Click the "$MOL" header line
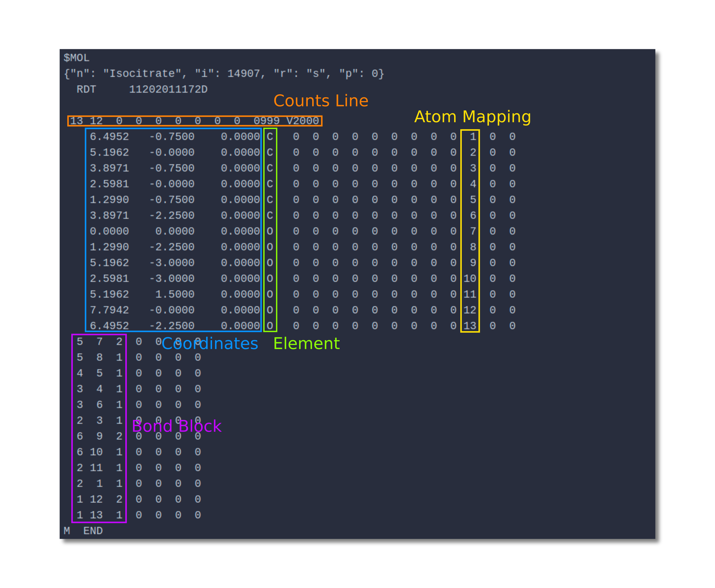 click(x=76, y=58)
